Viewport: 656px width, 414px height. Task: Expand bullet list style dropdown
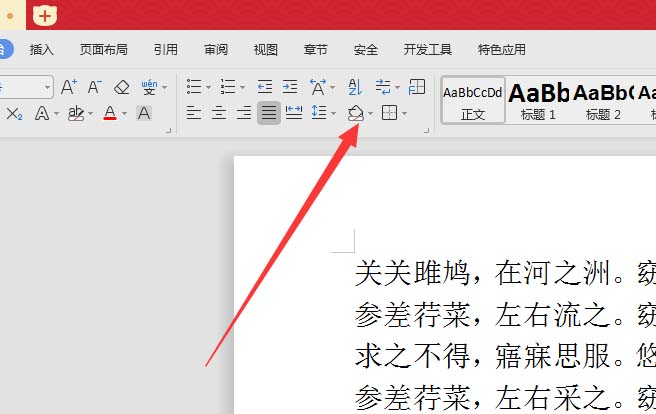[208, 88]
